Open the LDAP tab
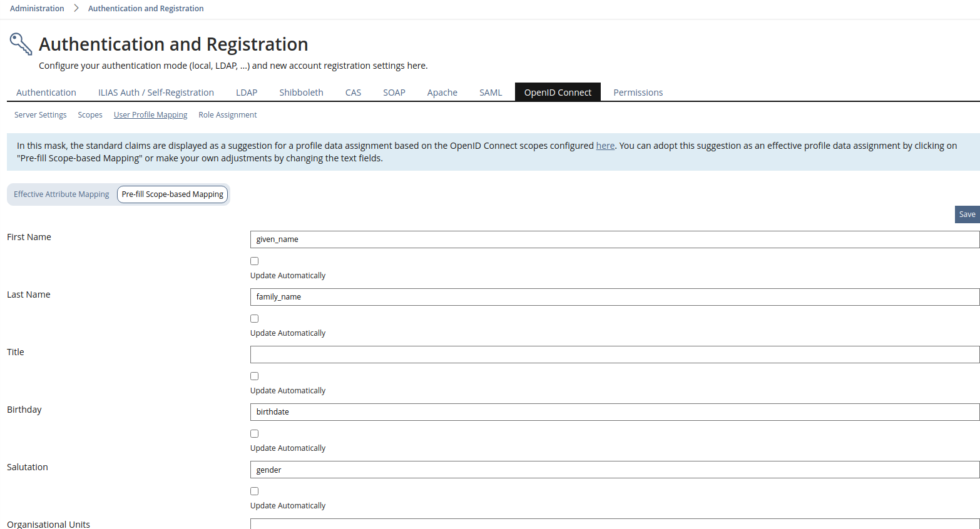 pyautogui.click(x=247, y=93)
